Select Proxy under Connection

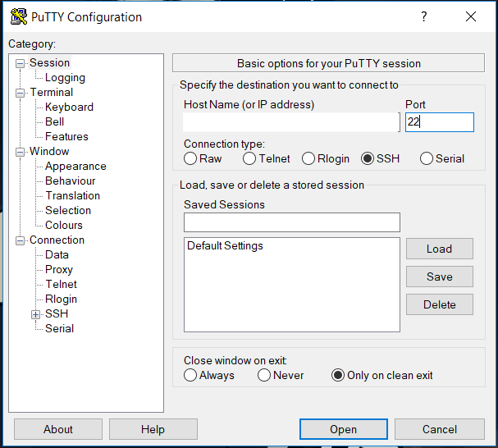pos(59,269)
